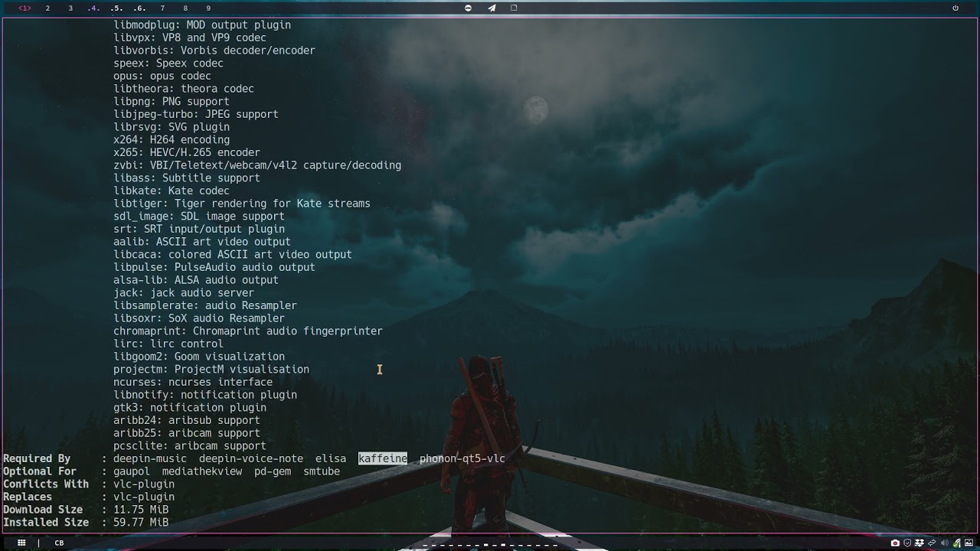Click smtube in Optional For line
The image size is (980, 551).
[x=322, y=471]
